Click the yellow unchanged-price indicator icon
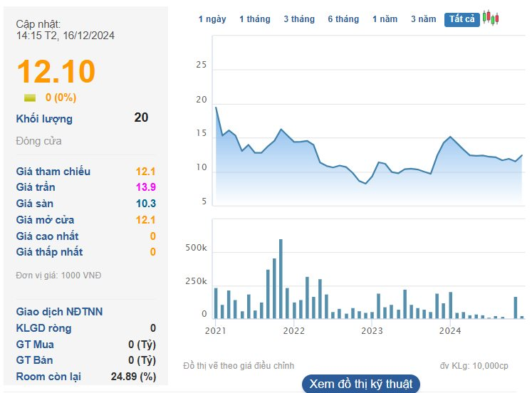This screenshot has height=393, width=532. coord(30,98)
